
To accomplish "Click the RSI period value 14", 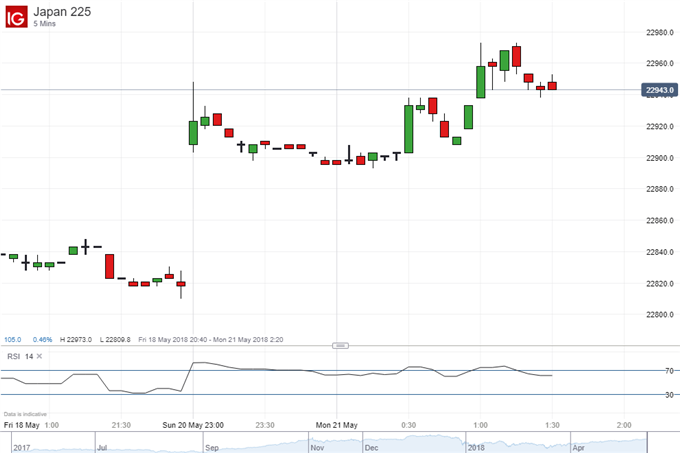I will pos(29,356).
